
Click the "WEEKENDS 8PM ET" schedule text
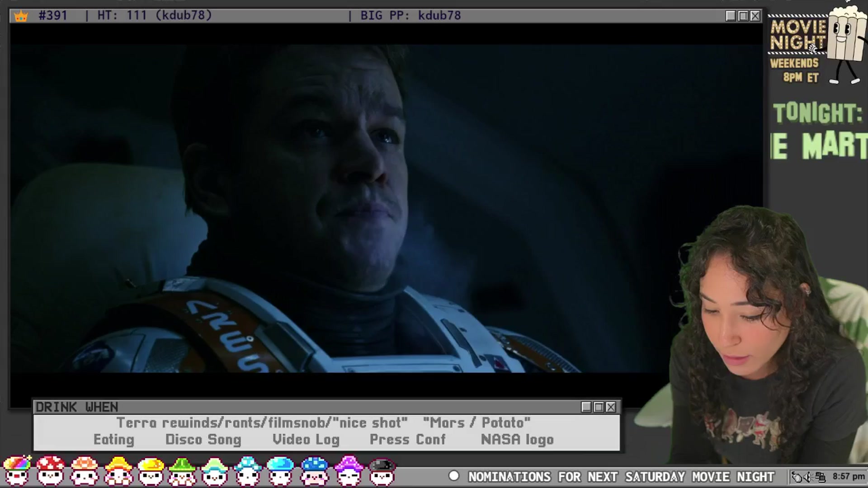click(795, 70)
